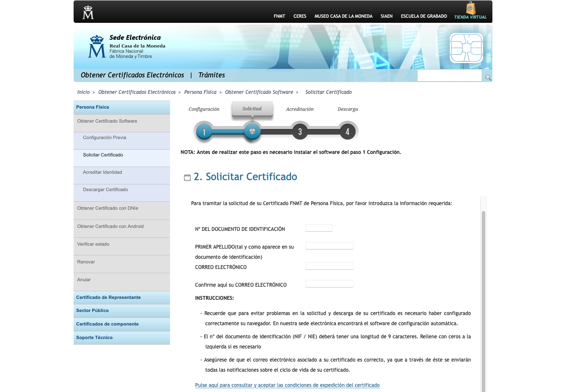Click the FNMT crowned M logo in top bar

coord(88,12)
